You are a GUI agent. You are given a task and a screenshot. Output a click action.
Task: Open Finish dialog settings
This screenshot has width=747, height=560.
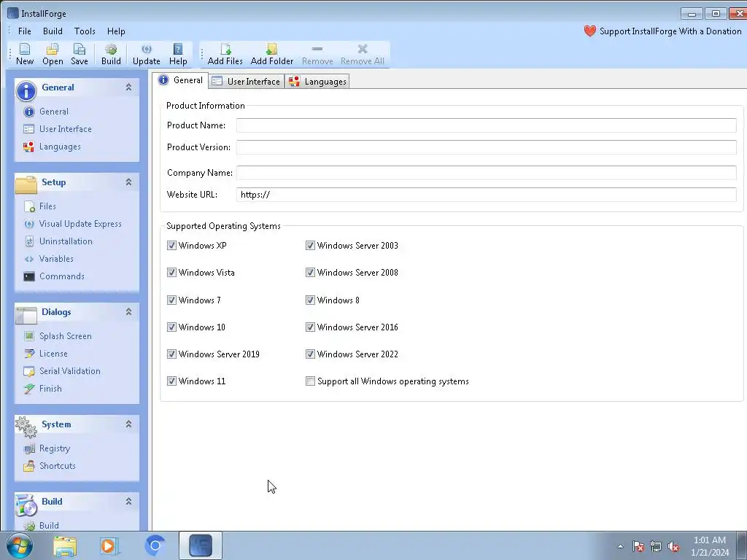click(x=43, y=389)
